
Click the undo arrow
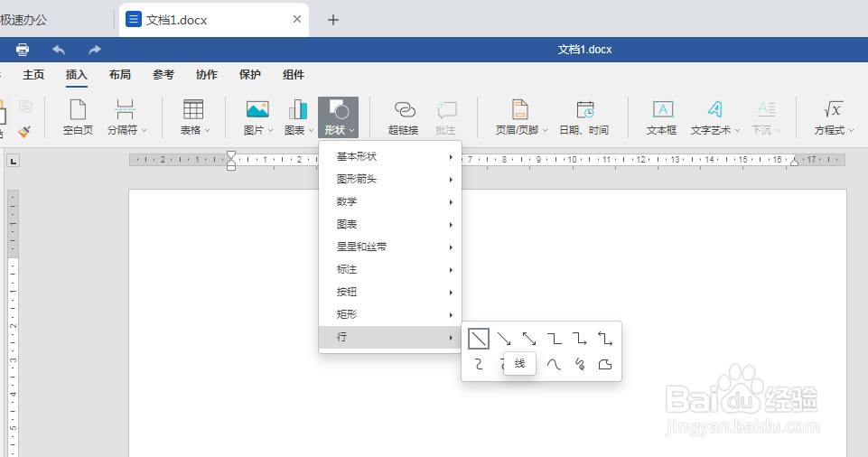(59, 50)
